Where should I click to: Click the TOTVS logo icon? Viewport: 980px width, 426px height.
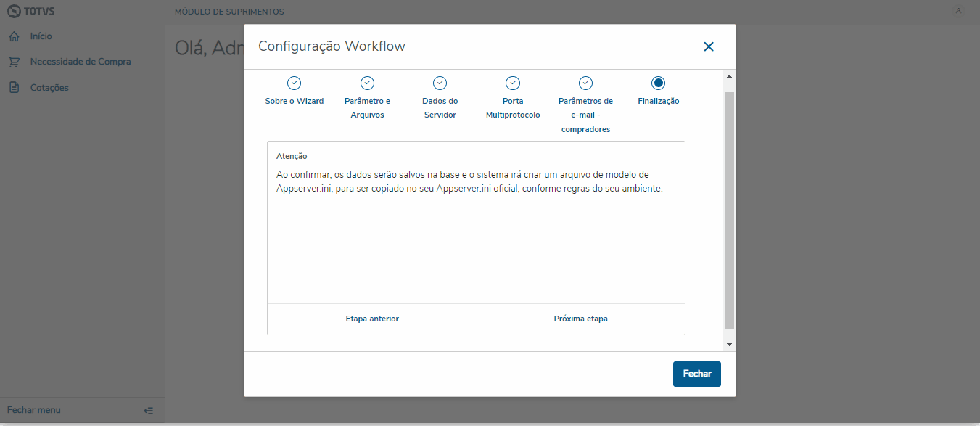click(x=14, y=12)
